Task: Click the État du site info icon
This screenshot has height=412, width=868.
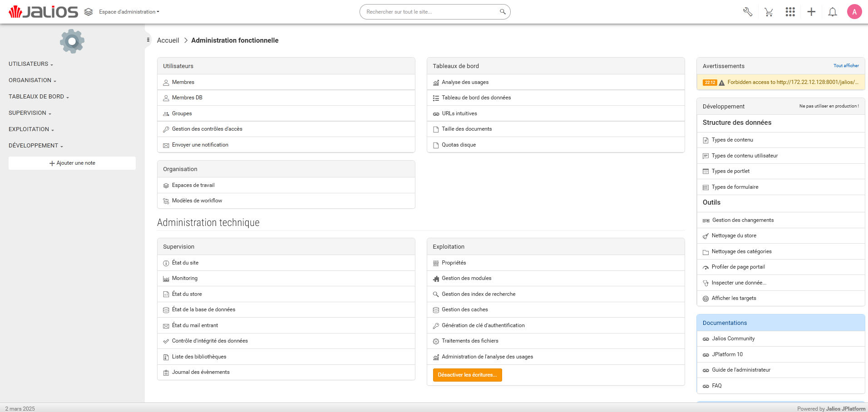Action: point(166,263)
